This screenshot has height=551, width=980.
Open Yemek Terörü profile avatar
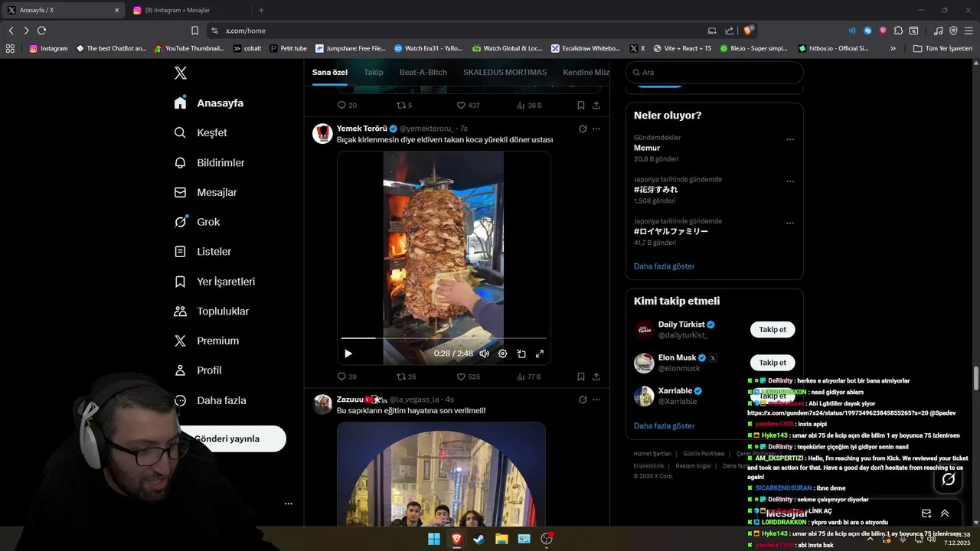pos(322,133)
